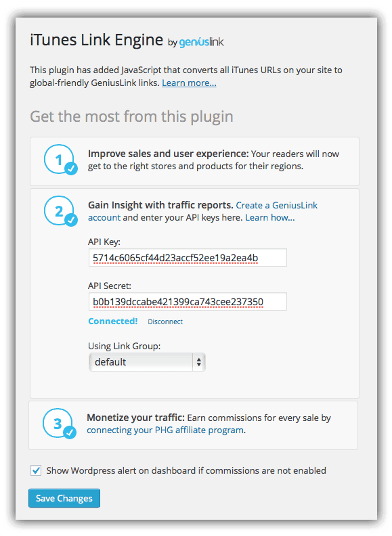392x536 pixels.
Task: Click the geniuslink logo in the header
Action: 201,42
